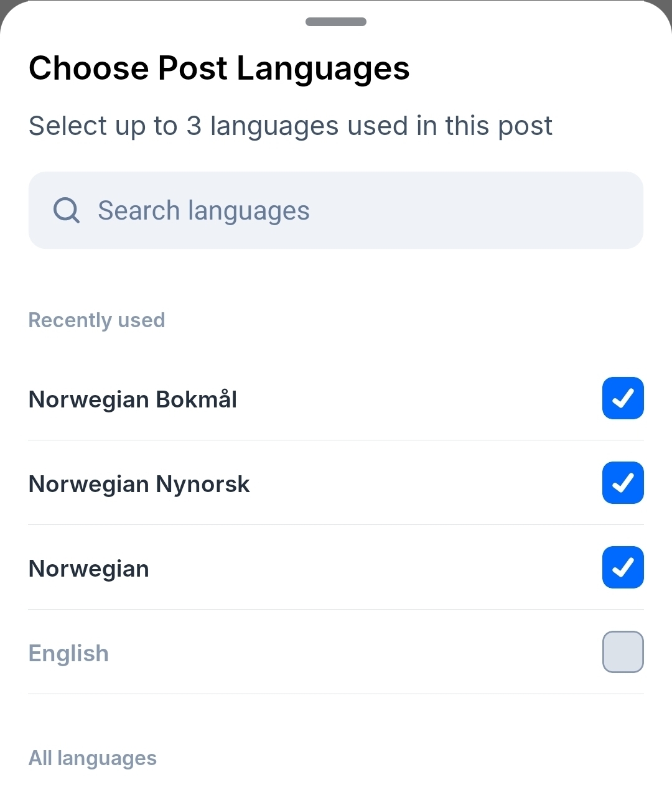Click the magnifying glass search icon
The height and width of the screenshot is (790, 672).
(66, 210)
